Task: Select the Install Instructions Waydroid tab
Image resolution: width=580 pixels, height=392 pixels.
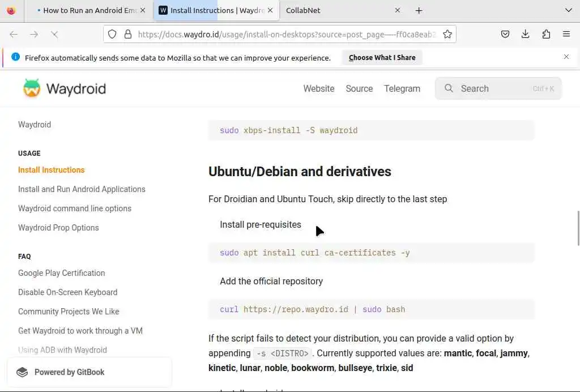Action: tap(216, 10)
